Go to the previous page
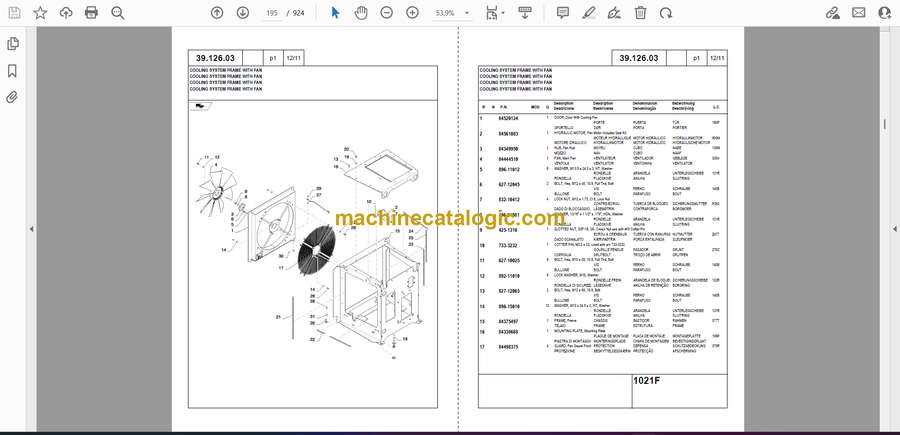Screen dimensions: 900x435 click(x=217, y=13)
